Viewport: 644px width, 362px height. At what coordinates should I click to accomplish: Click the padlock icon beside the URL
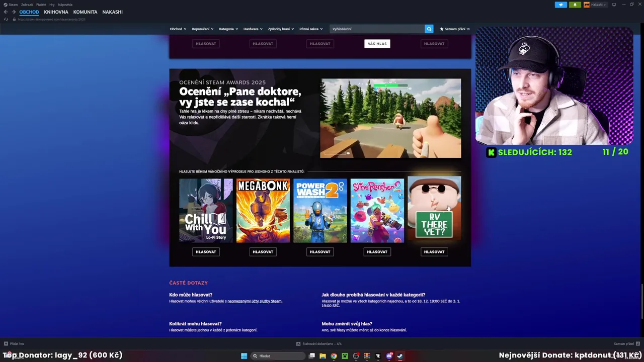point(15,19)
